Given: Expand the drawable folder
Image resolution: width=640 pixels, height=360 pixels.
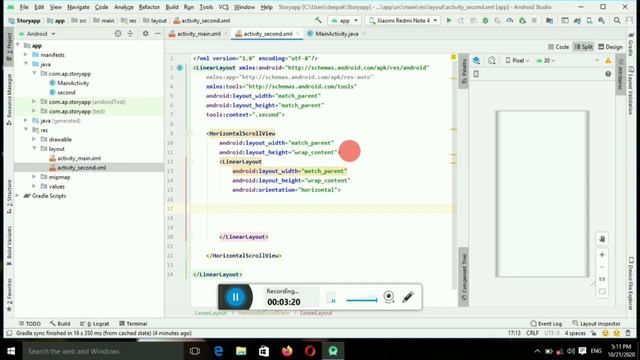Looking at the screenshot, I should [x=34, y=139].
